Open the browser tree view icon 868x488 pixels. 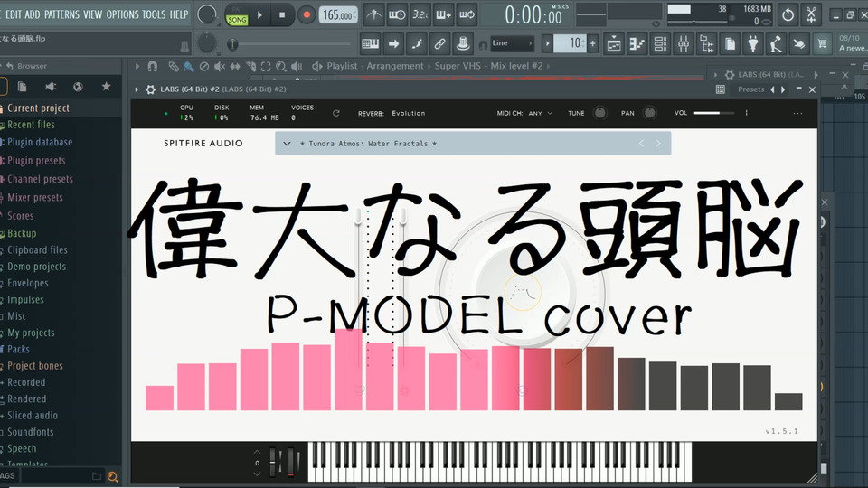click(x=707, y=43)
